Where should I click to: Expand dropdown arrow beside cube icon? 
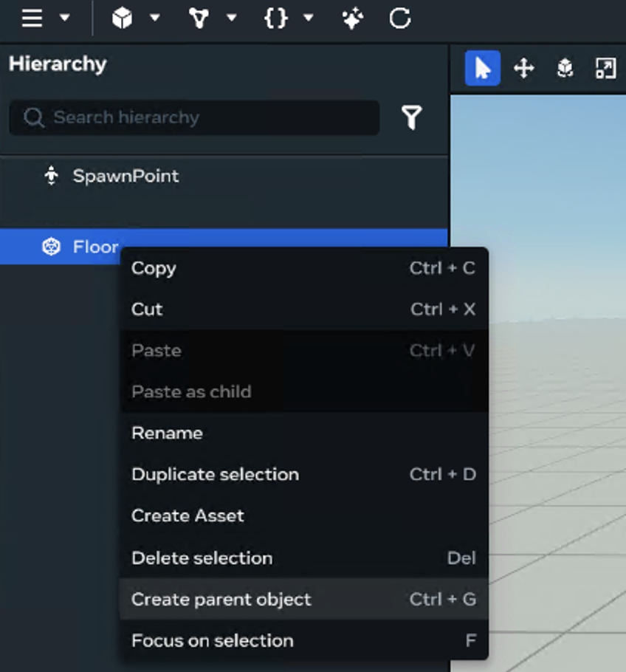(155, 18)
